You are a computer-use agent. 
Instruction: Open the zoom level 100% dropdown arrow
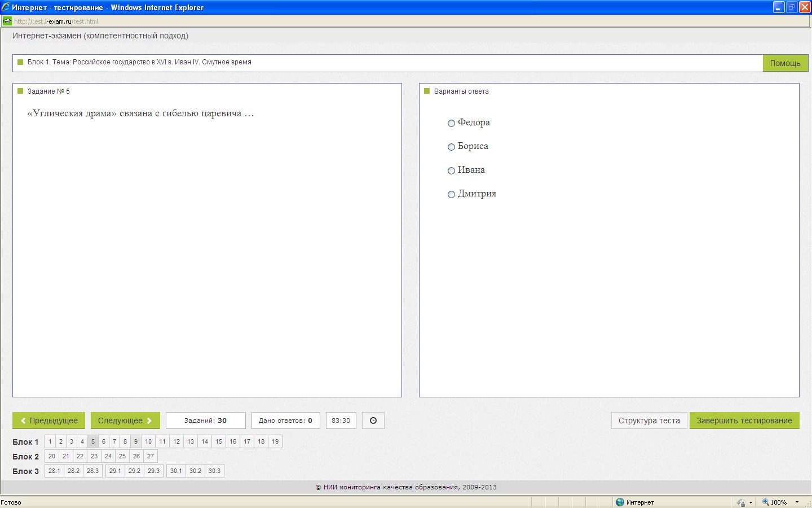[797, 502]
